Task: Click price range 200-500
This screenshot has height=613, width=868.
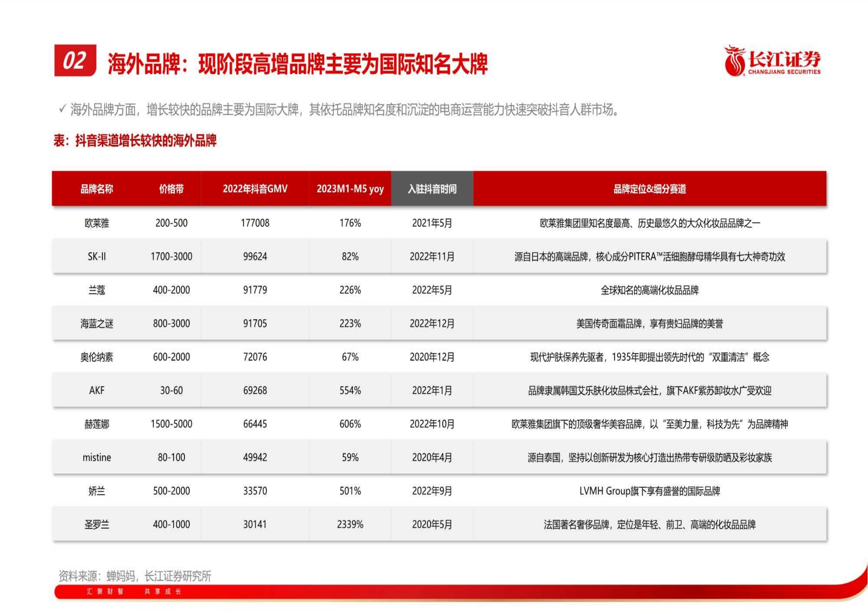Action: tap(171, 223)
